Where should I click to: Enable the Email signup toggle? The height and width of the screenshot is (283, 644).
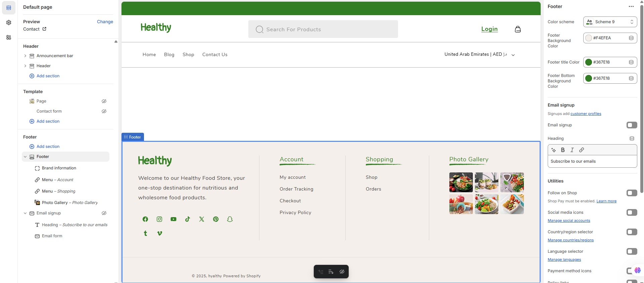(x=632, y=125)
